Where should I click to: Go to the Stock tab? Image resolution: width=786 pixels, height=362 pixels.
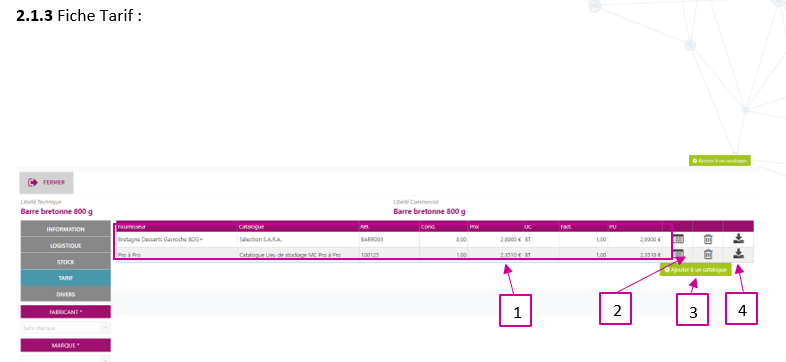point(65,262)
